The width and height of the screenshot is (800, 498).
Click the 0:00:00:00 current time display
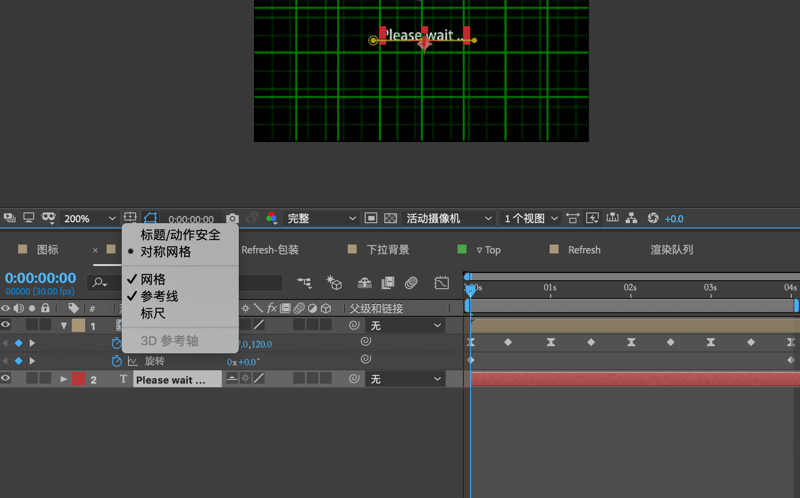40,278
